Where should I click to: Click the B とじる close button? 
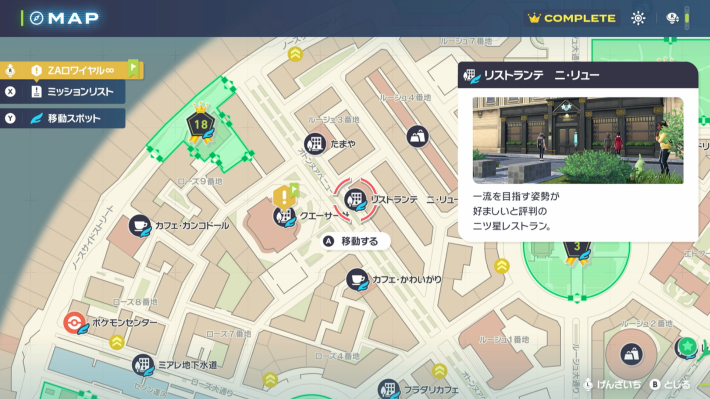pos(671,385)
